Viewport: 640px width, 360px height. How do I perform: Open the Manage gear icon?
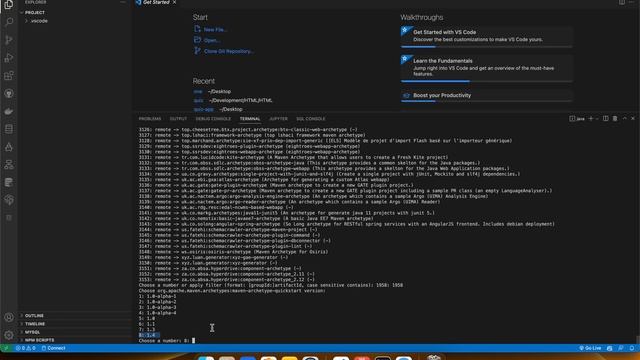pos(9,335)
